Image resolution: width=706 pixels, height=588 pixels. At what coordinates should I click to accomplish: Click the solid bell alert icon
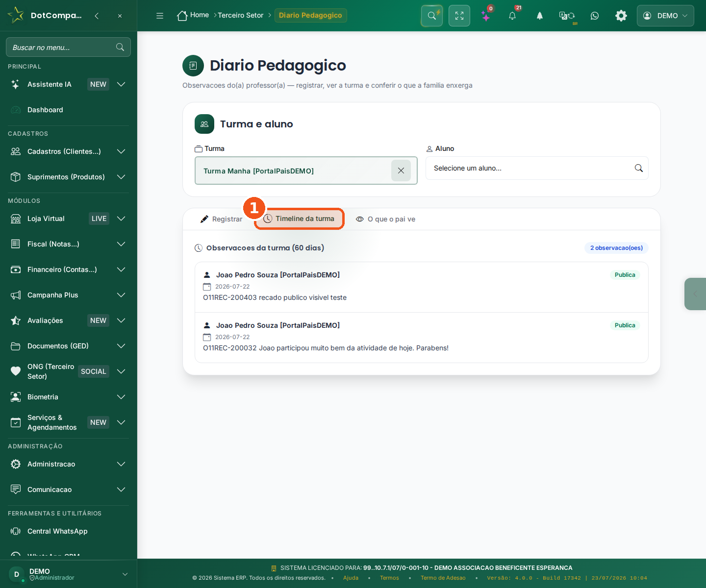pyautogui.click(x=540, y=16)
